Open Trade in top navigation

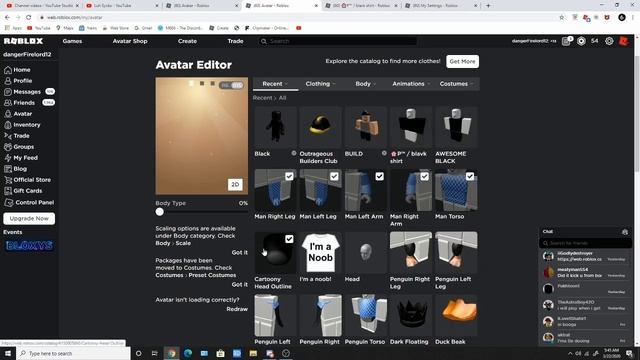coord(236,41)
